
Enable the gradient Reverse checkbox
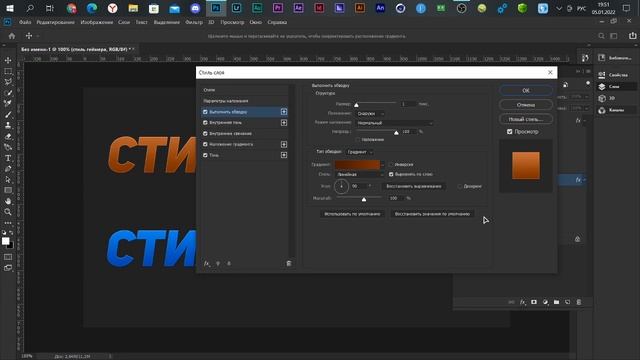[x=391, y=164]
